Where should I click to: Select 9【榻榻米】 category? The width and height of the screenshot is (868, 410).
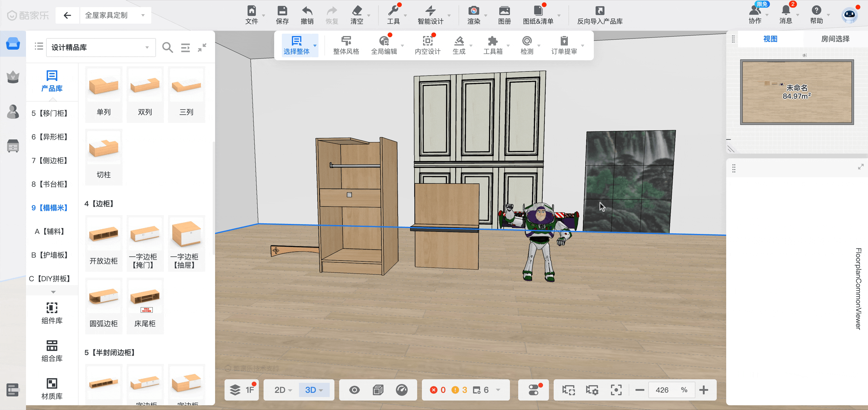(x=50, y=208)
